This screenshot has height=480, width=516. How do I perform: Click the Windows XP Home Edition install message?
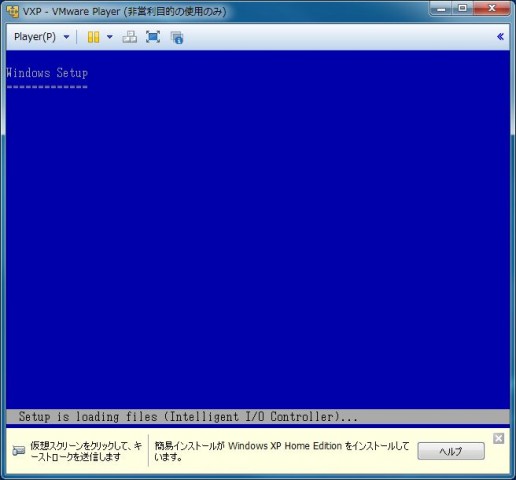282,451
